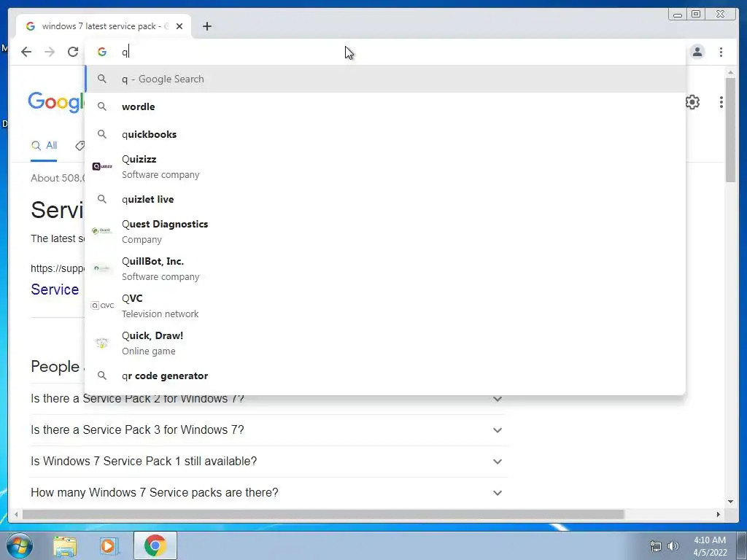Open the network tray icon

click(x=656, y=546)
